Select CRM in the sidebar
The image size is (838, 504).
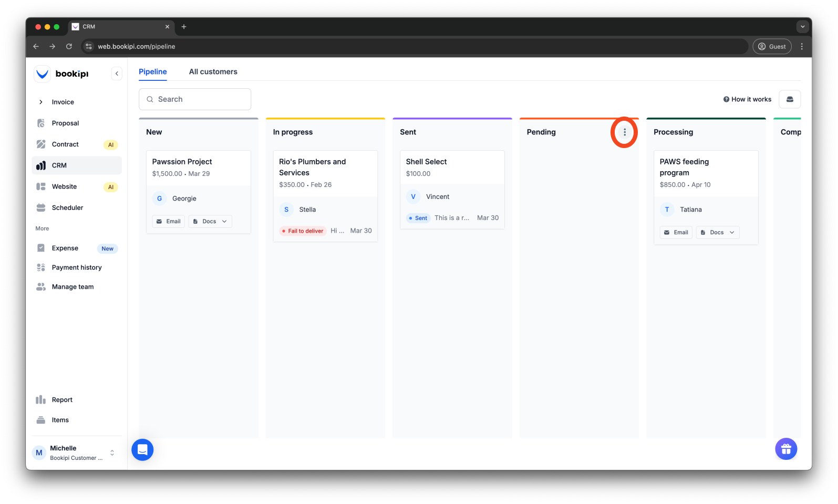click(x=77, y=165)
